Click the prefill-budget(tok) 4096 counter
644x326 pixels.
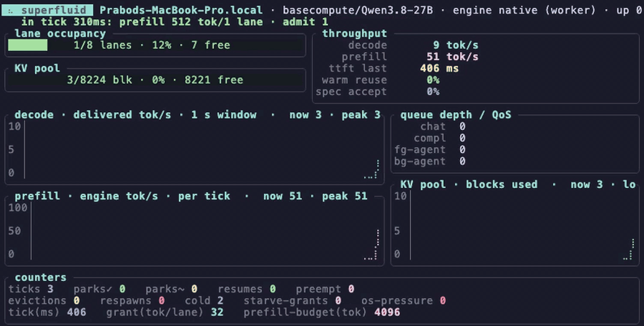point(321,313)
